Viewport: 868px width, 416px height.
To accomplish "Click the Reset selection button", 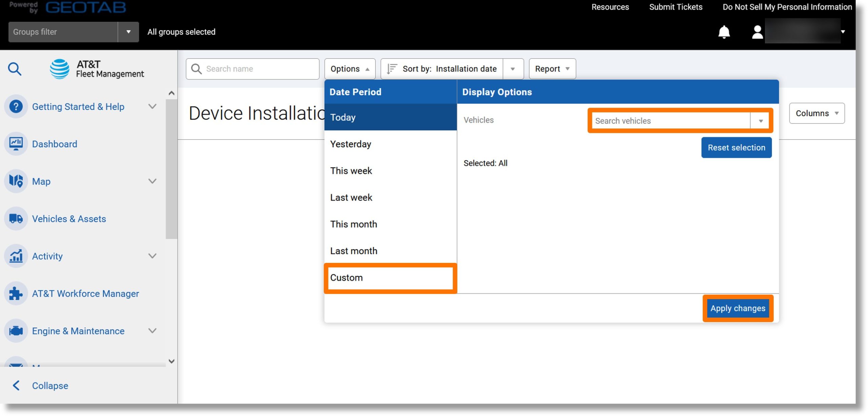I will [x=736, y=147].
